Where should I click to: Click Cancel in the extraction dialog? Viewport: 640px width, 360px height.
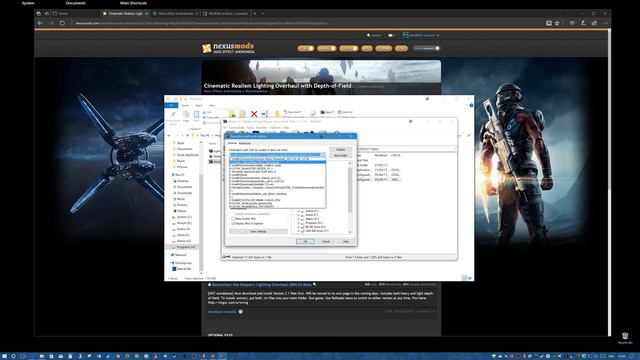[x=325, y=242]
